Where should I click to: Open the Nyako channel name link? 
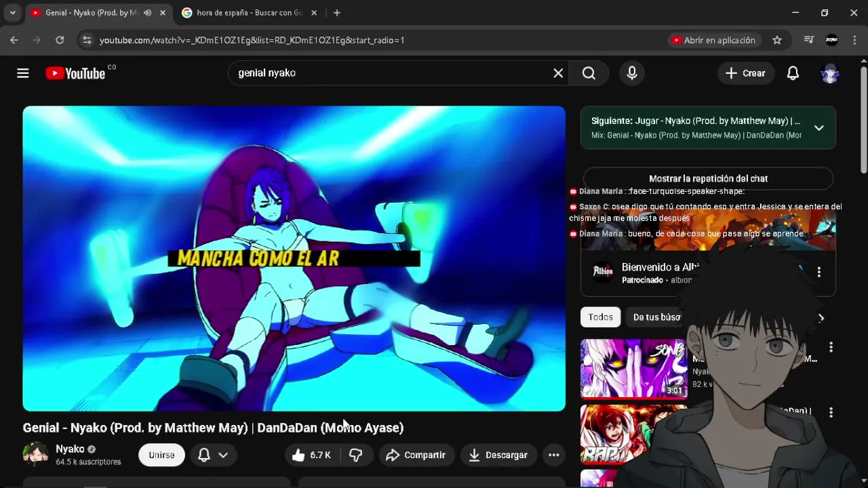[70, 449]
